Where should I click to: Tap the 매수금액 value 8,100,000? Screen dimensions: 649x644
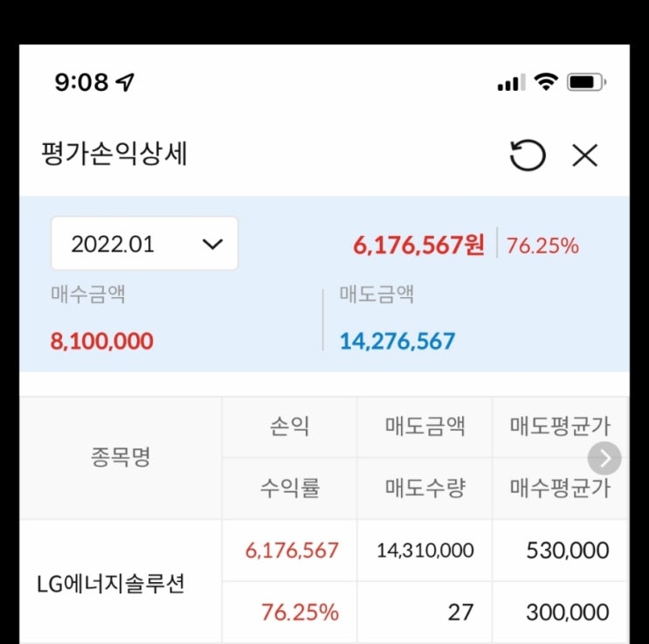(x=102, y=342)
